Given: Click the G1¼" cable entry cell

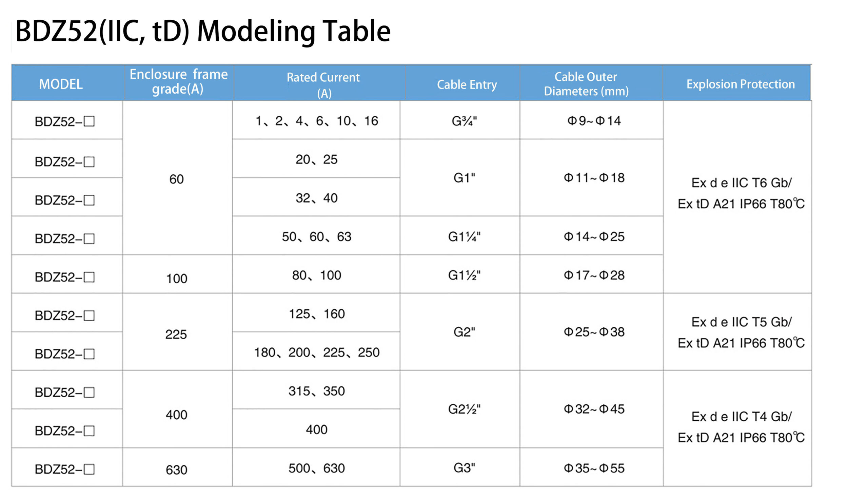Looking at the screenshot, I should (459, 235).
